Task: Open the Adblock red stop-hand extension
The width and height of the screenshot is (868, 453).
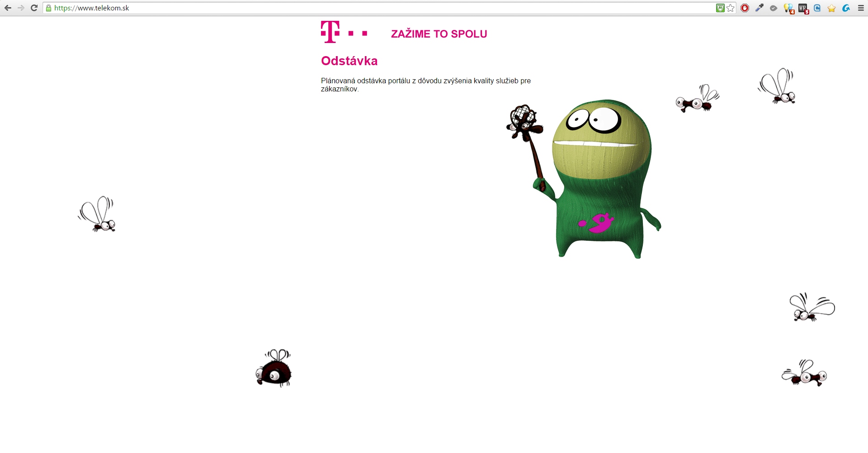Action: [x=745, y=8]
